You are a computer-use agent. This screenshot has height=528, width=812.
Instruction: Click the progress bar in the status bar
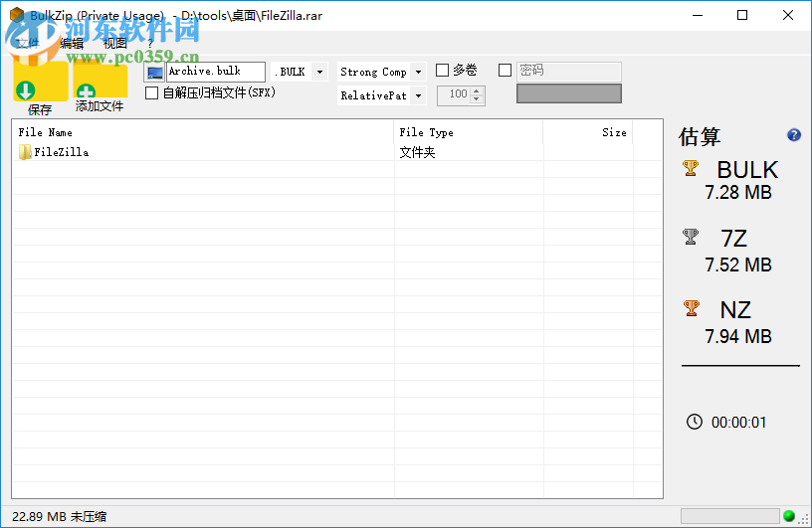click(729, 516)
